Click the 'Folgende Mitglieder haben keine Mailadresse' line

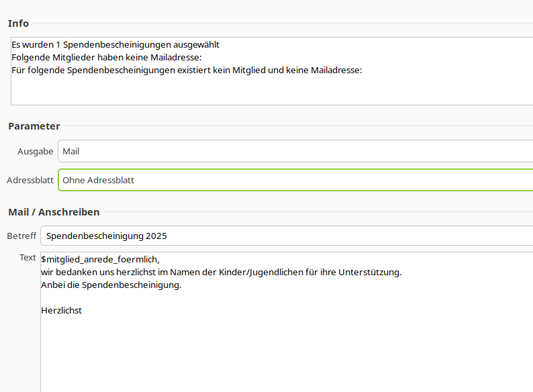tap(107, 57)
